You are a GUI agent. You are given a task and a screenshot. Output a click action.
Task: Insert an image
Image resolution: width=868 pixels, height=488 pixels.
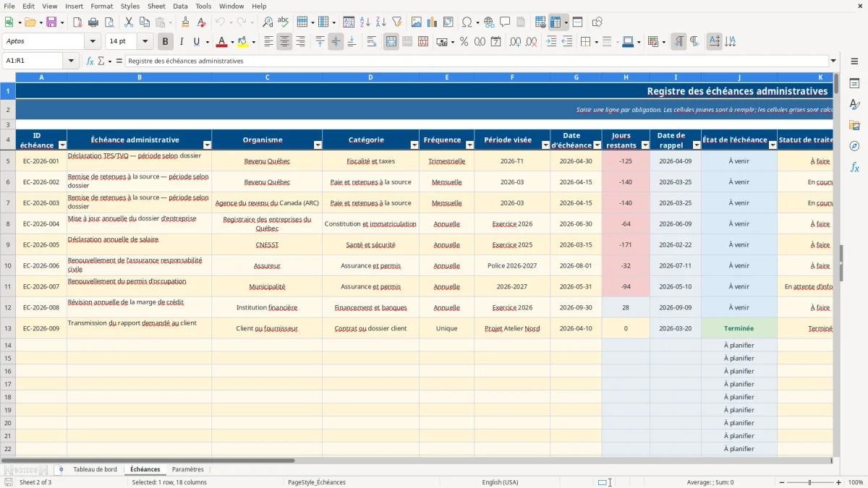click(x=417, y=22)
